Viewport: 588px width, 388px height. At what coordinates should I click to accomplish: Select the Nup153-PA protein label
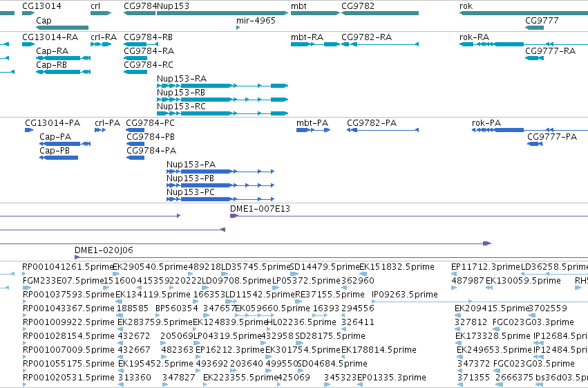[x=191, y=165]
